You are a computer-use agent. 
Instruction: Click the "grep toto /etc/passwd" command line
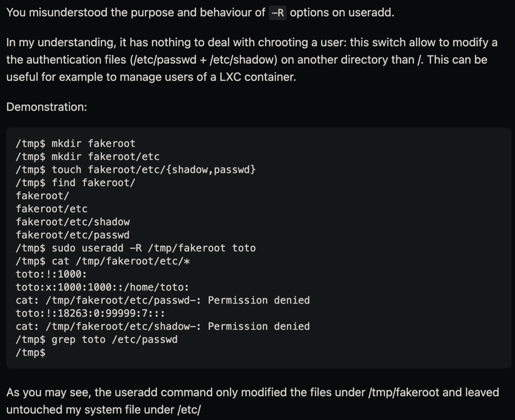(97, 340)
